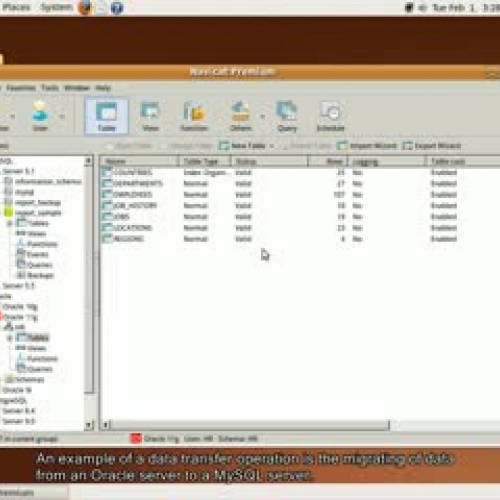Viewport: 500px width, 500px height.
Task: Open the Tools menu
Action: point(50,88)
